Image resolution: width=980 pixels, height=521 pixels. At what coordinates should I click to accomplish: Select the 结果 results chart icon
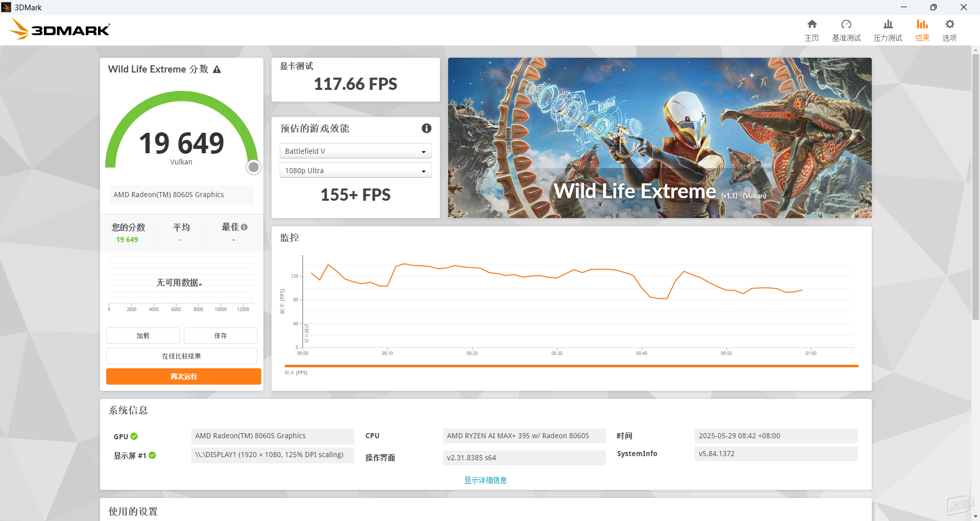[x=922, y=24]
